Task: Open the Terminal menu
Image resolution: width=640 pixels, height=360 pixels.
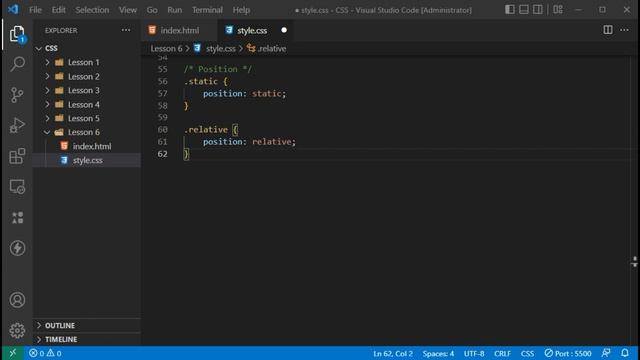Action: click(207, 10)
